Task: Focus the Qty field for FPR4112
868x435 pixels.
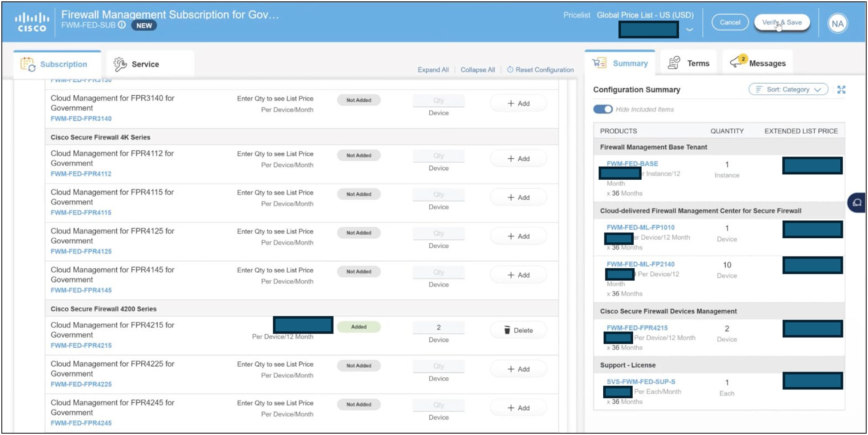Action: coord(438,156)
